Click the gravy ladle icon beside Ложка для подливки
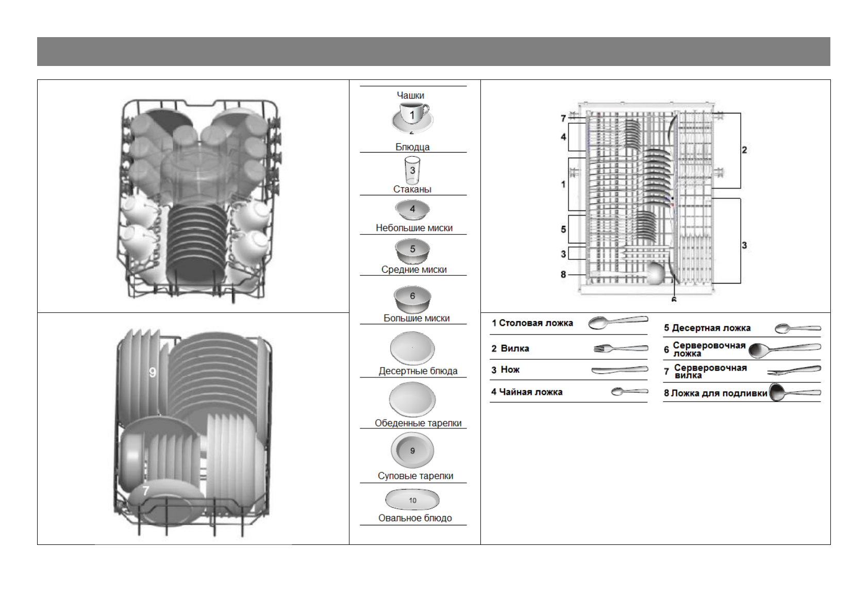868x614 pixels. tap(794, 393)
